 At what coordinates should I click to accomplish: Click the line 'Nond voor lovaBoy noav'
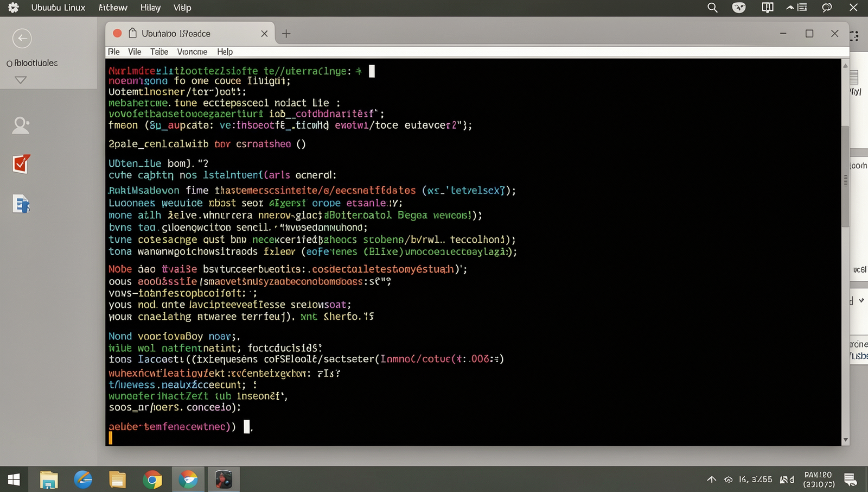(x=174, y=337)
